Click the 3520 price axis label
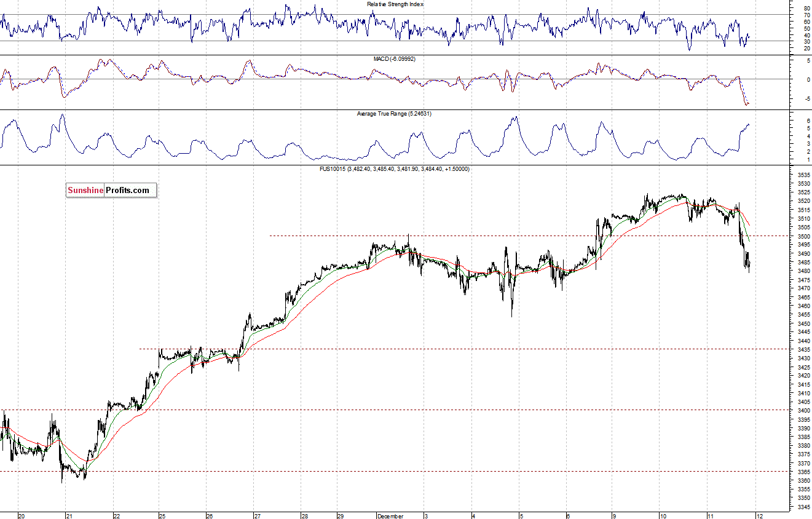This screenshot has width=812, height=519. tap(803, 201)
